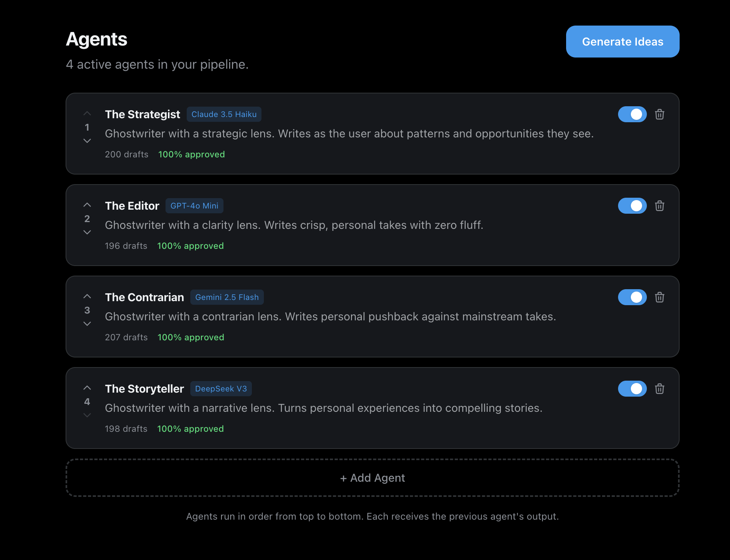This screenshot has width=730, height=560.
Task: Open the Gemini 2.5 Flash model badge
Action: (x=227, y=298)
